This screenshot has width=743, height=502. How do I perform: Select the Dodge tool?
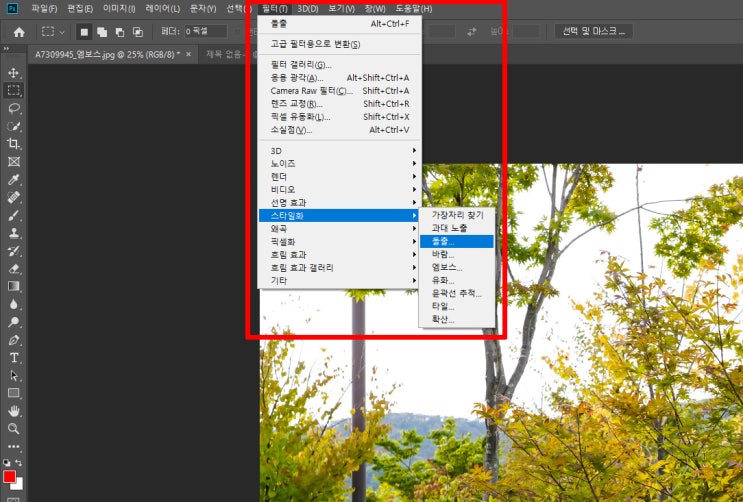13,322
